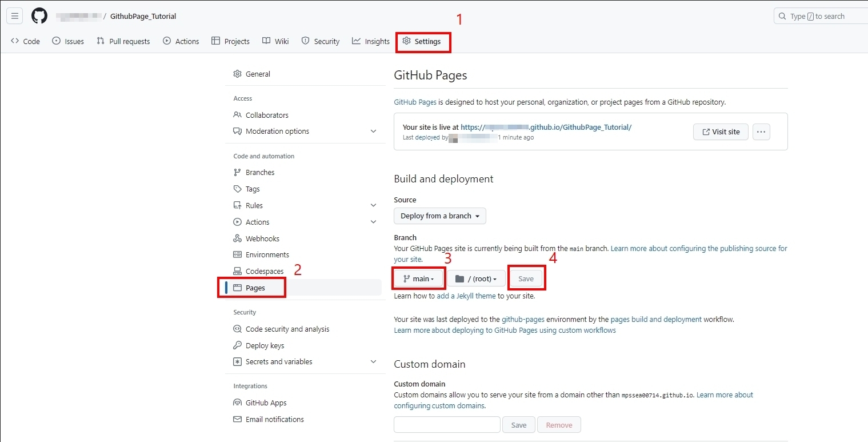Open the 'pages build and deployment' workflow link

(x=656, y=319)
